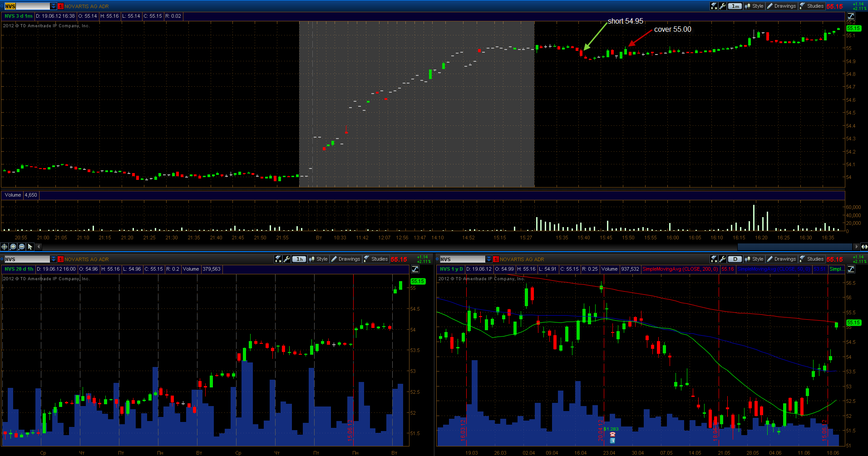
Task: Open Style menu in daily chart
Action: point(754,259)
